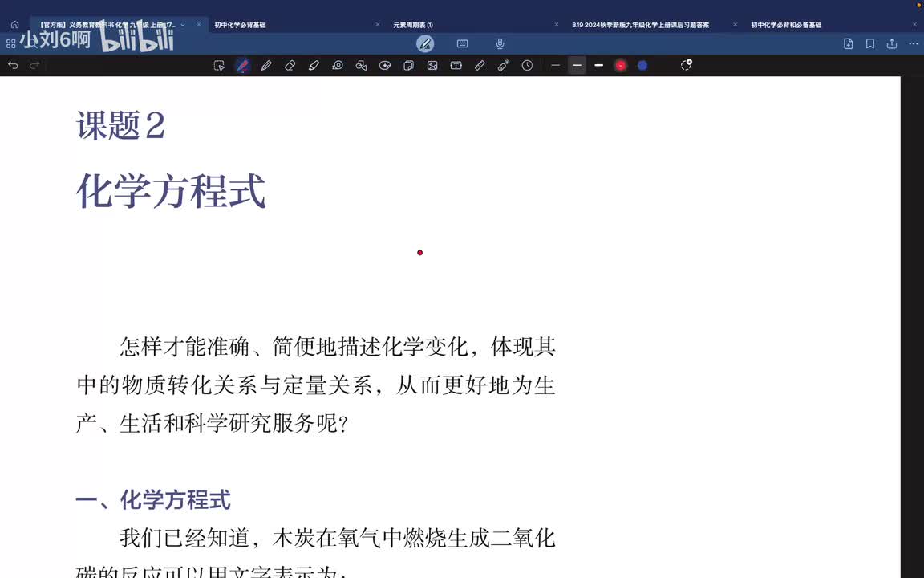Expand the dropdown on the first document tab
Screen dimensions: 924x578
(183, 25)
